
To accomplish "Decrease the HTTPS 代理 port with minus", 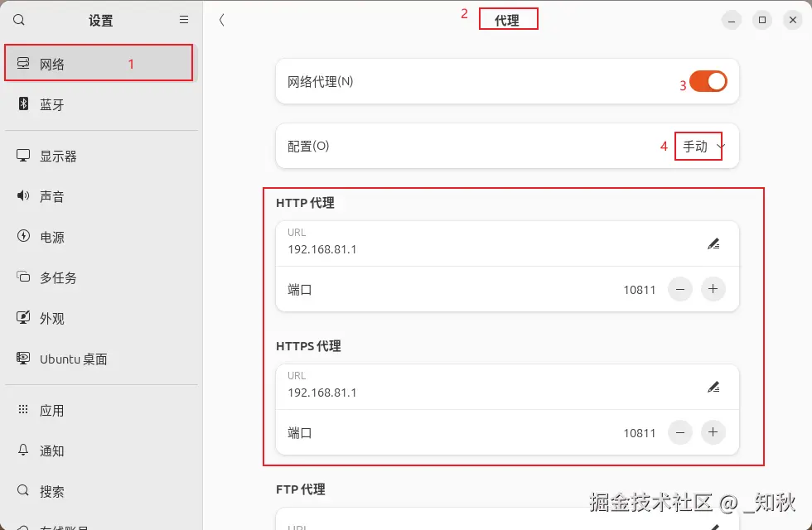I will (680, 432).
